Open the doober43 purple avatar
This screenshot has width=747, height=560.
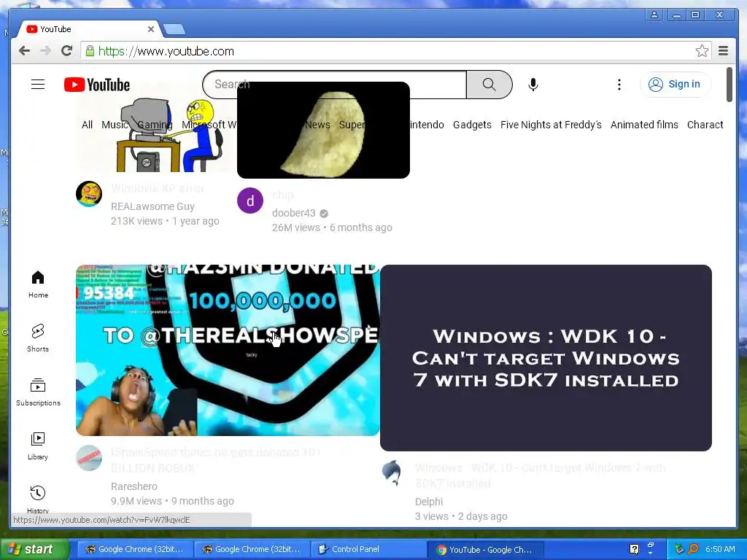pyautogui.click(x=250, y=201)
